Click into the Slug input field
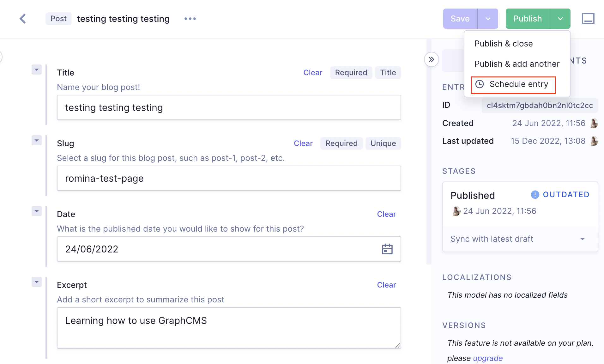 pyautogui.click(x=229, y=179)
